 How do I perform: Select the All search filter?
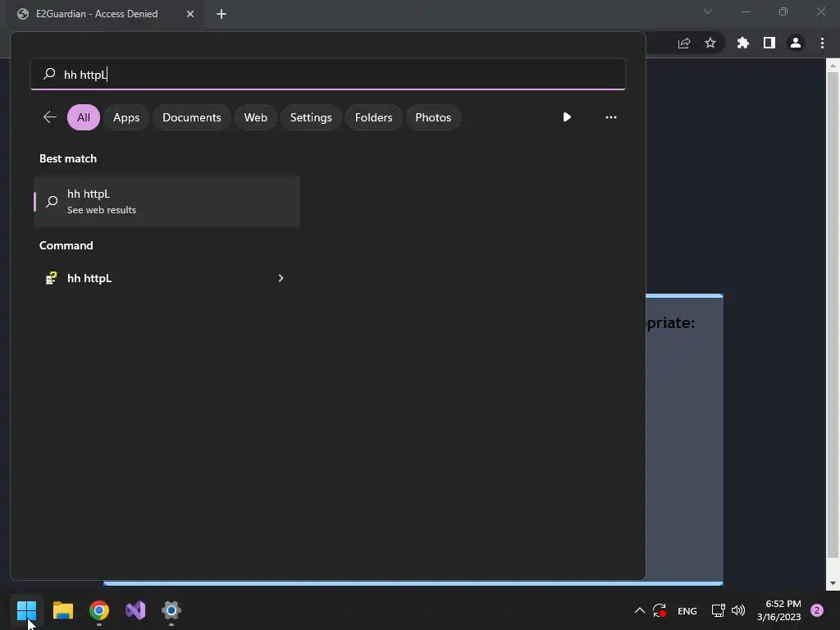(x=84, y=117)
